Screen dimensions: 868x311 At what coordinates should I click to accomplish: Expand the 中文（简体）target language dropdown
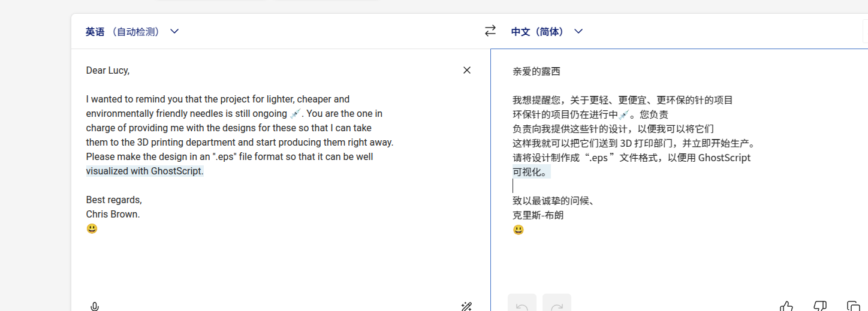coord(547,31)
